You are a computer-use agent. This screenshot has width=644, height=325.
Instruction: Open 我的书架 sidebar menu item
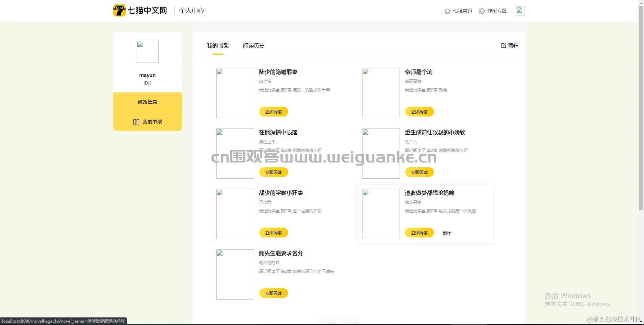tap(148, 122)
